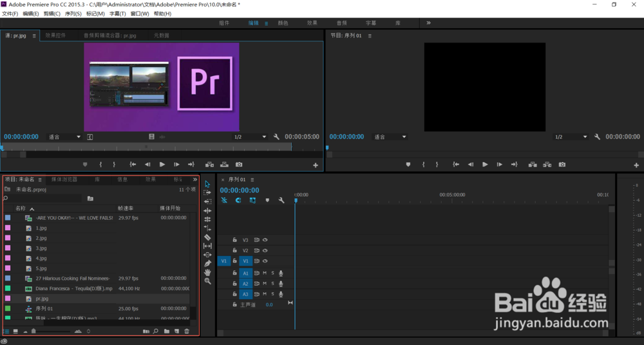Image resolution: width=644 pixels, height=345 pixels.
Task: Expand more workspaces chevron in top bar
Action: 428,23
